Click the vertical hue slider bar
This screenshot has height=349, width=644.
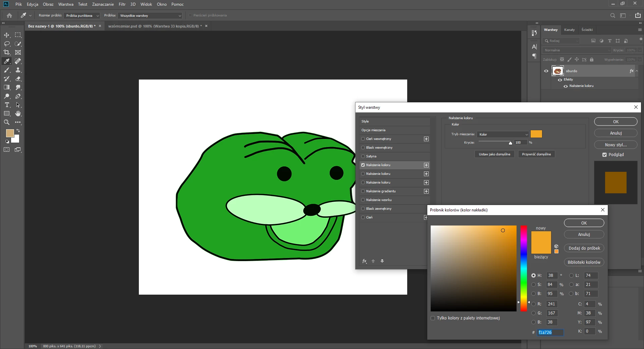pos(524,268)
